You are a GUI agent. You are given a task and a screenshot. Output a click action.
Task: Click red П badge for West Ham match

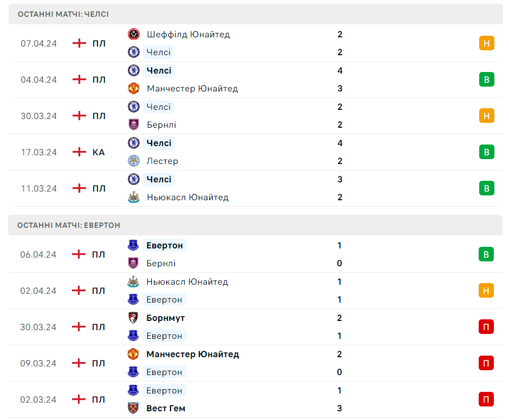[486, 399]
